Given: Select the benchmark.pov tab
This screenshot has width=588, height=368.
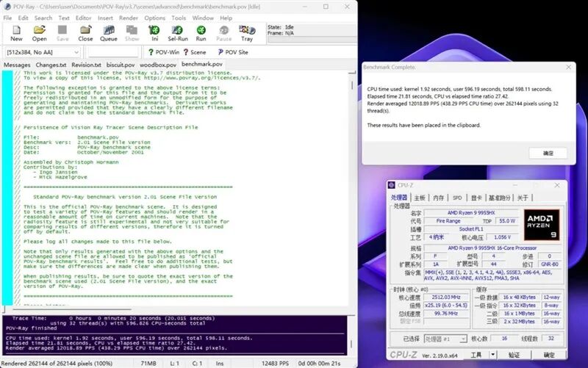Looking at the screenshot, I should coord(202,64).
